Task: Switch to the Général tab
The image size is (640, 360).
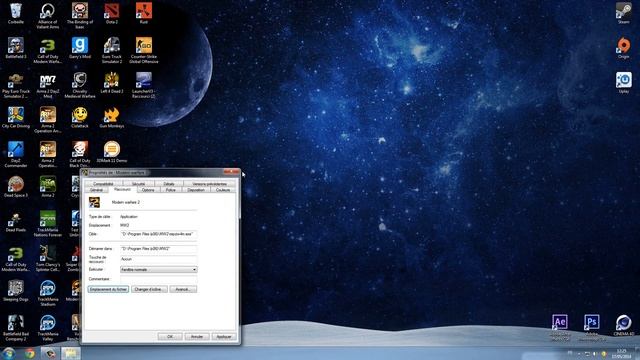Action: [x=96, y=190]
